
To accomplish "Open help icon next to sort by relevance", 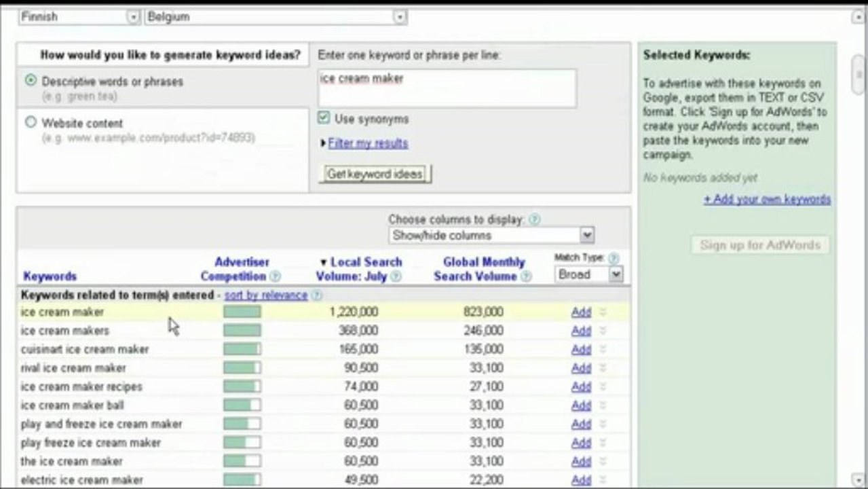I will (316, 295).
